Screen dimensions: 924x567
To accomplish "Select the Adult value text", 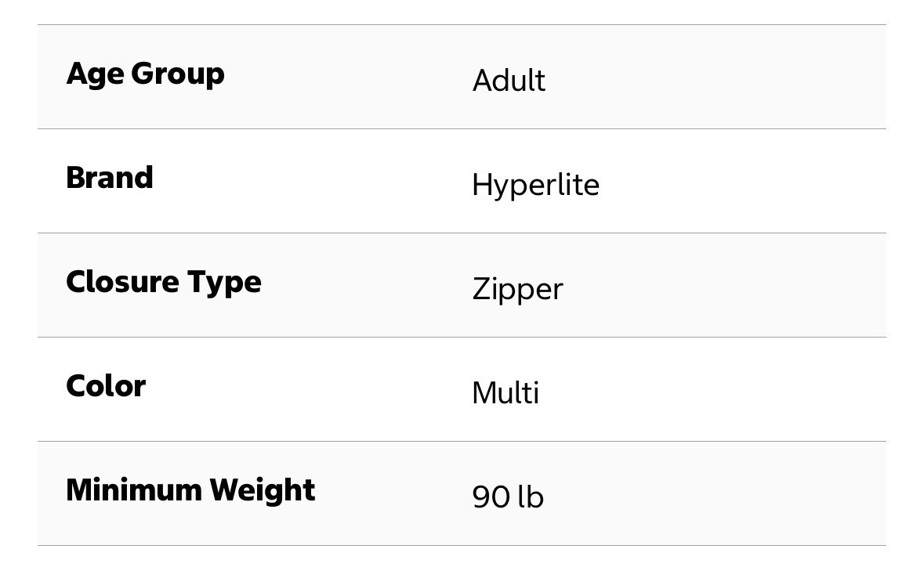I will coord(509,80).
